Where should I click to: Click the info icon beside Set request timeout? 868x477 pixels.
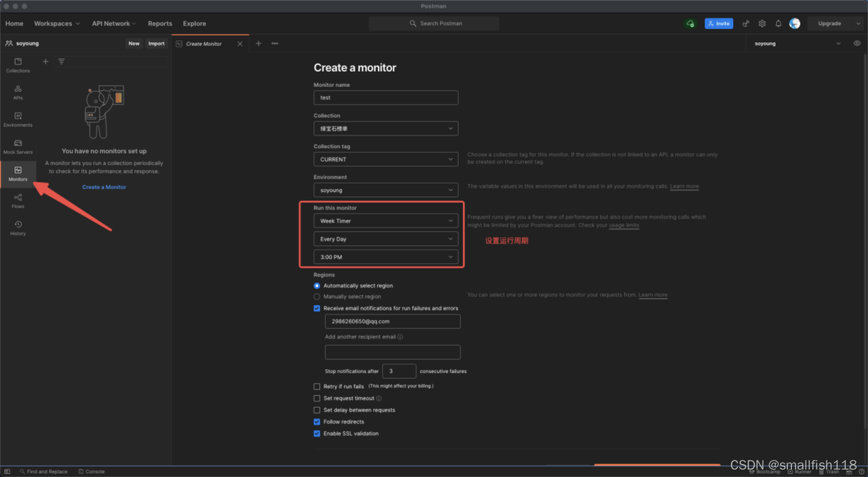point(379,398)
